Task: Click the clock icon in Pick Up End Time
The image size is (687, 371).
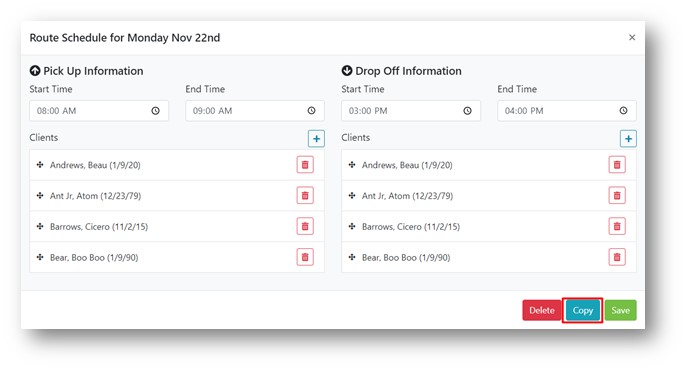Action: pyautogui.click(x=312, y=111)
